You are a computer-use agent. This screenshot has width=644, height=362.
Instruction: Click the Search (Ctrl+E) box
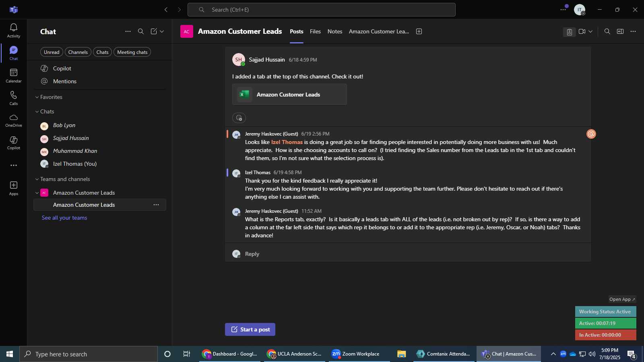tap(322, 10)
